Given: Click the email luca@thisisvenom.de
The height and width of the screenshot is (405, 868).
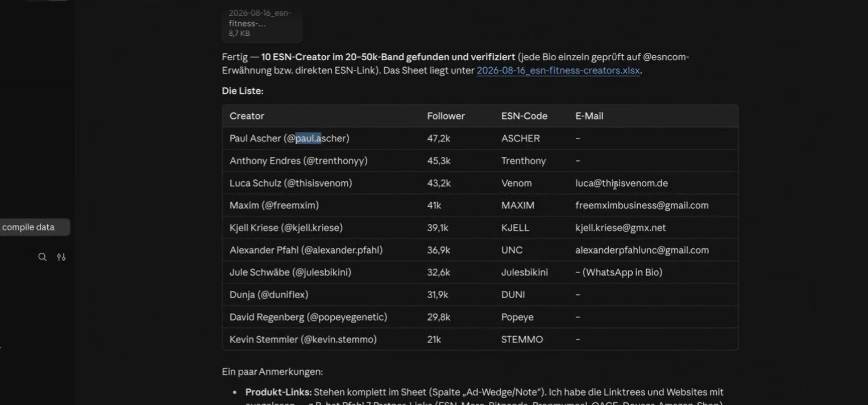Looking at the screenshot, I should coord(621,183).
